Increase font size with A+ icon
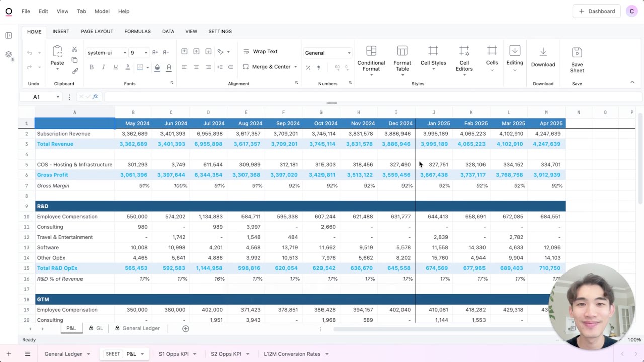 coord(155,52)
